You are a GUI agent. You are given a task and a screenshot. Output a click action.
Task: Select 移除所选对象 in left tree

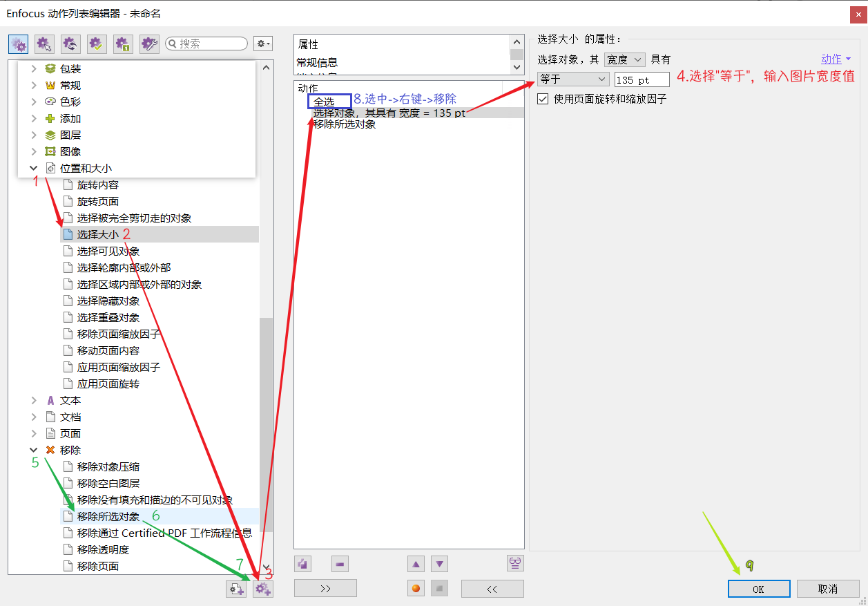108,516
